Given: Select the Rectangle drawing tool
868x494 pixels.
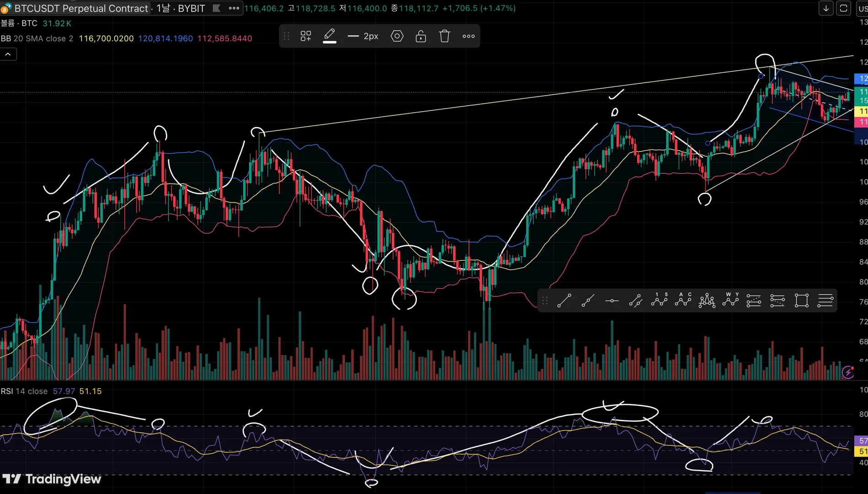Looking at the screenshot, I should [x=802, y=301].
